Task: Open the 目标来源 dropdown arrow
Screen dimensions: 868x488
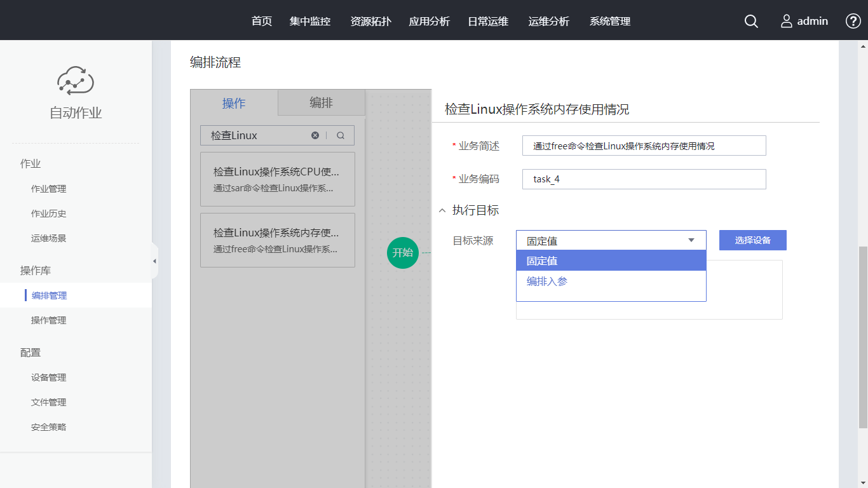Action: tap(691, 241)
